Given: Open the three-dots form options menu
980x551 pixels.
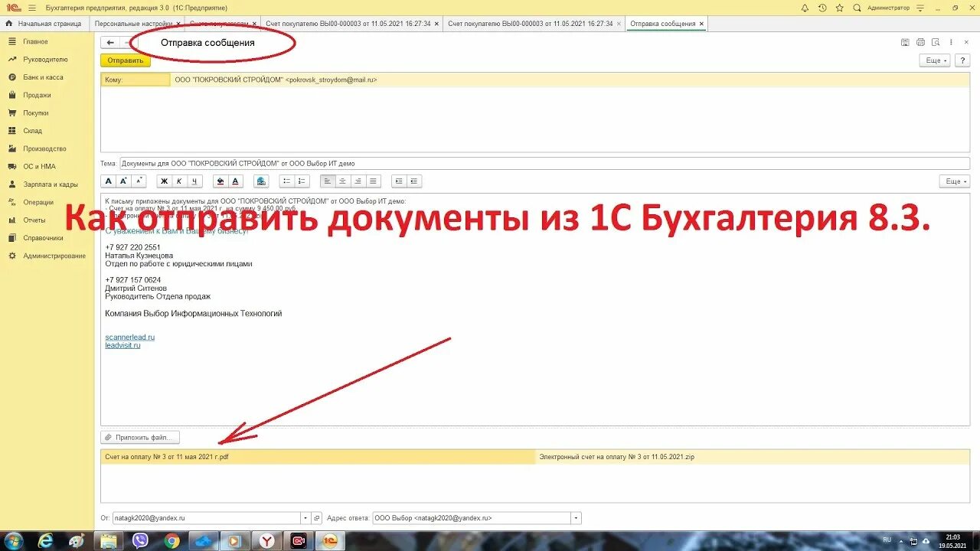Looking at the screenshot, I should point(952,42).
